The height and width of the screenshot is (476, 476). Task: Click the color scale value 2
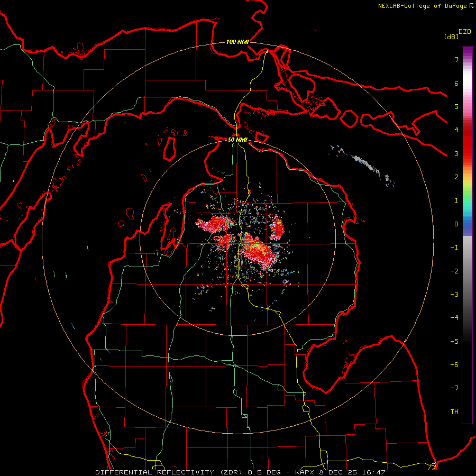456,177
